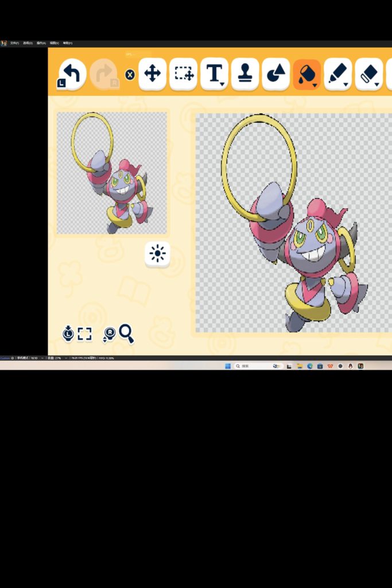392x588 pixels.
Task: Open the first menu (文件) in menu bar
Action: pos(14,43)
